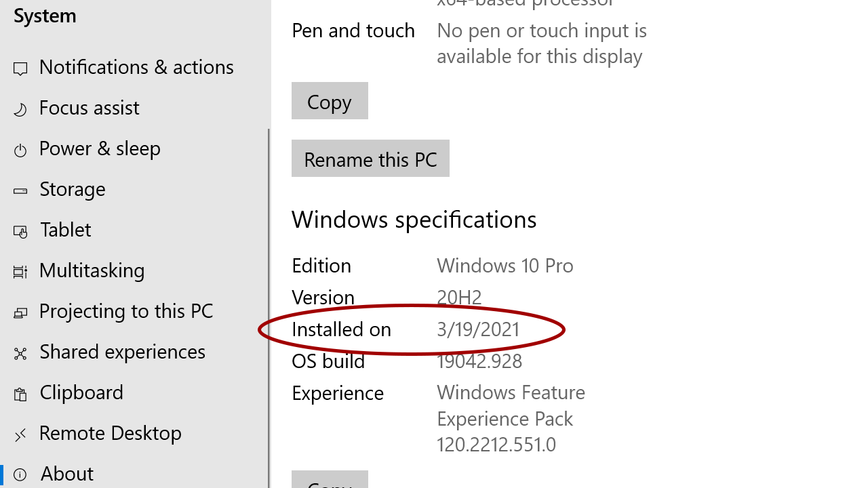Click the Rename this PC button
The image size is (868, 488).
click(x=370, y=159)
